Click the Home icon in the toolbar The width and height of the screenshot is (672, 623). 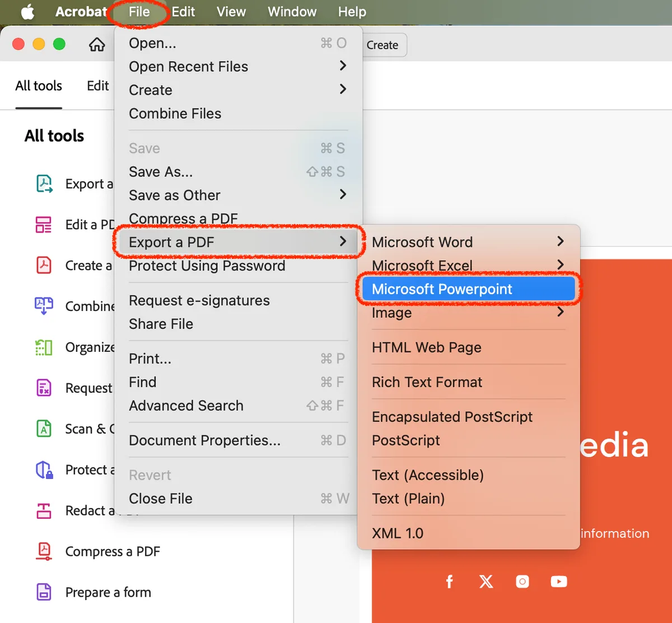coord(97,44)
